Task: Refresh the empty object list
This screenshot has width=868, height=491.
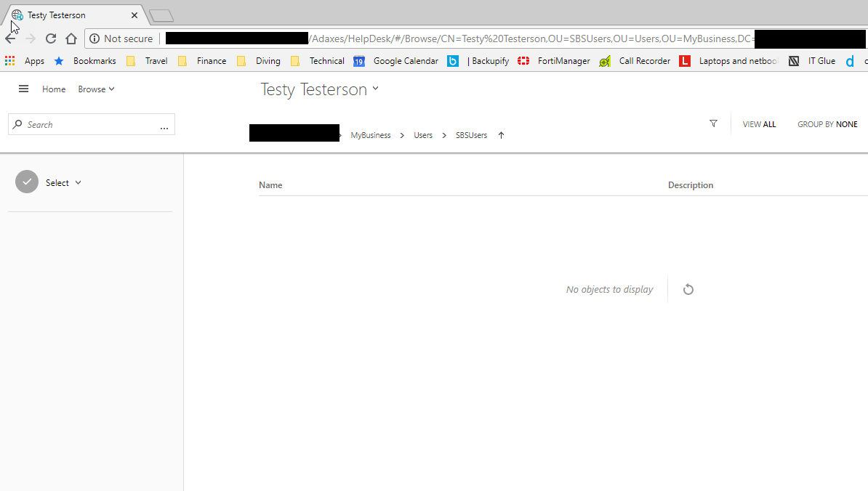Action: coord(688,289)
